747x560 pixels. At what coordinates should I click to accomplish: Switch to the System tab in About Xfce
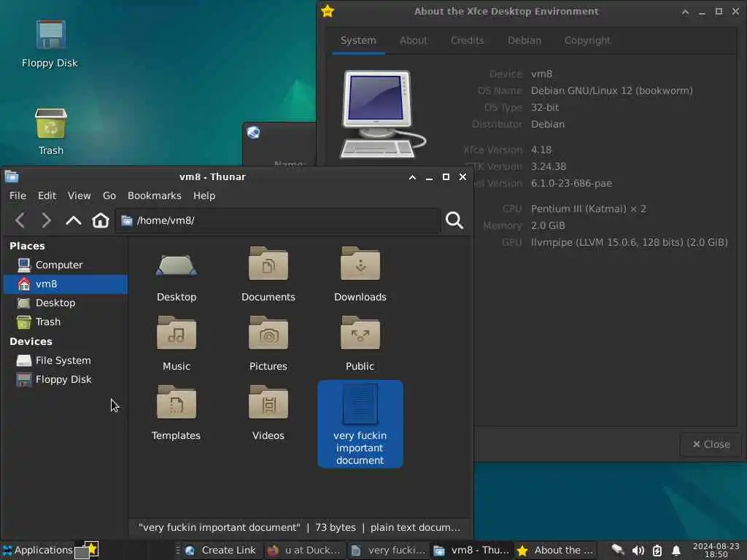[x=358, y=41]
